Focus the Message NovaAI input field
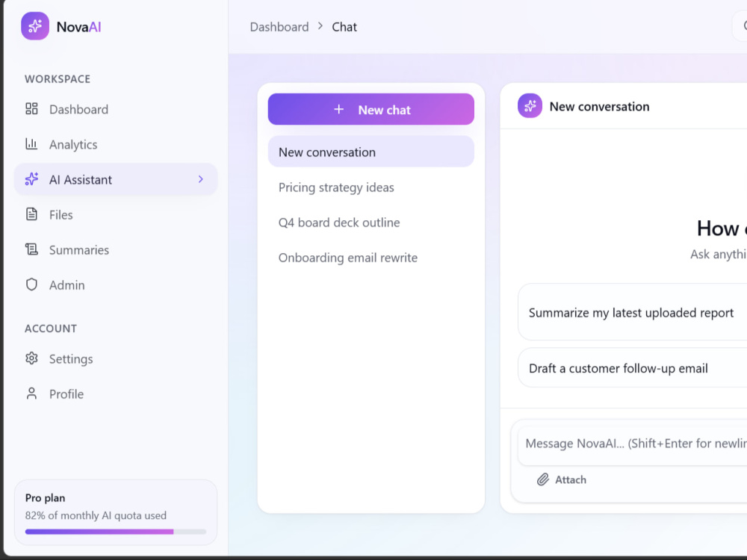The image size is (747, 560). click(x=632, y=444)
